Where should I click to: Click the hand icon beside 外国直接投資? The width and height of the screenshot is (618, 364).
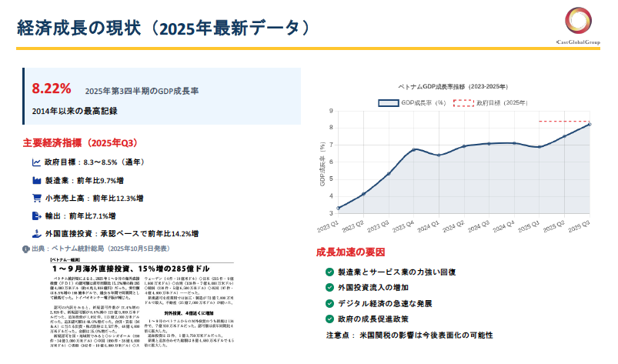(37, 234)
